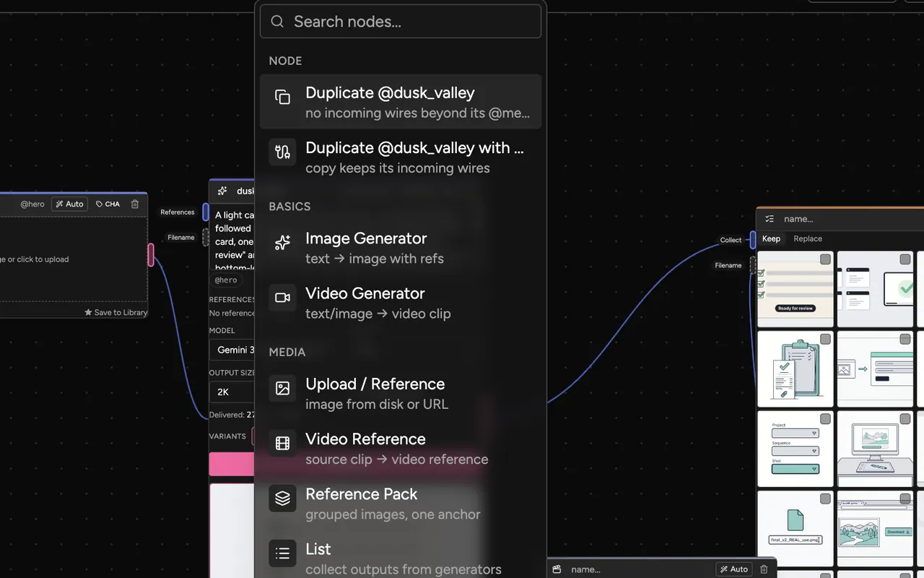This screenshot has width=924, height=578.
Task: Choose Duplicate @dusk_valley without incoming wires
Action: (x=401, y=102)
